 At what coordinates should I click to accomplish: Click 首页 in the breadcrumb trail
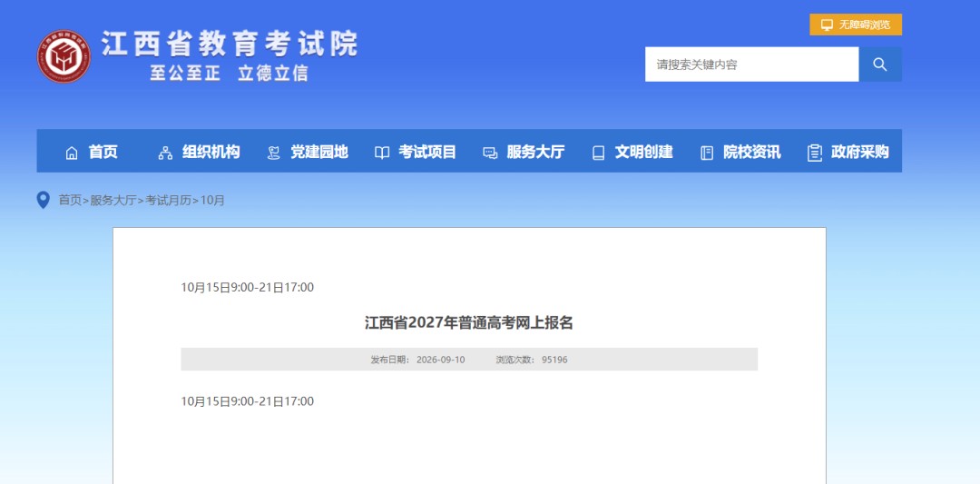(x=70, y=200)
